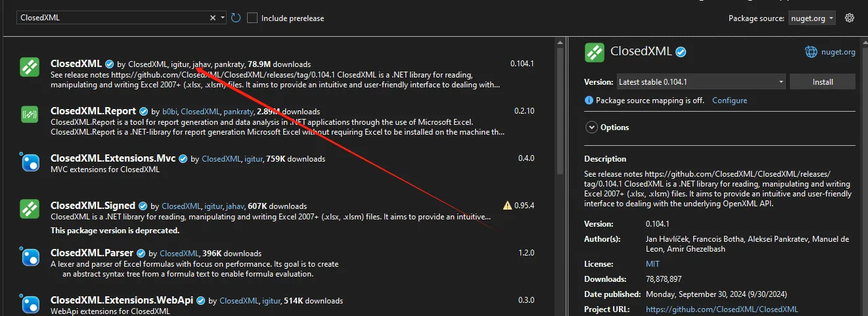Image resolution: width=868 pixels, height=316 pixels.
Task: Click the ClosedXML.Parser package icon
Action: click(30, 256)
